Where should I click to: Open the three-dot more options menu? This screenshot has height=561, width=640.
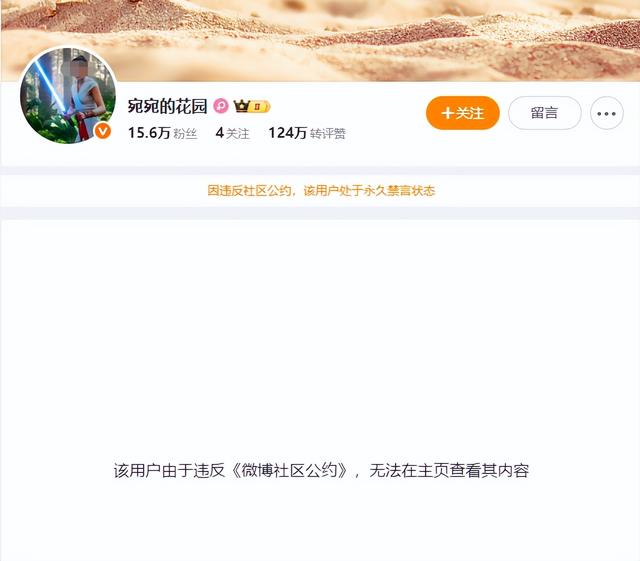607,113
